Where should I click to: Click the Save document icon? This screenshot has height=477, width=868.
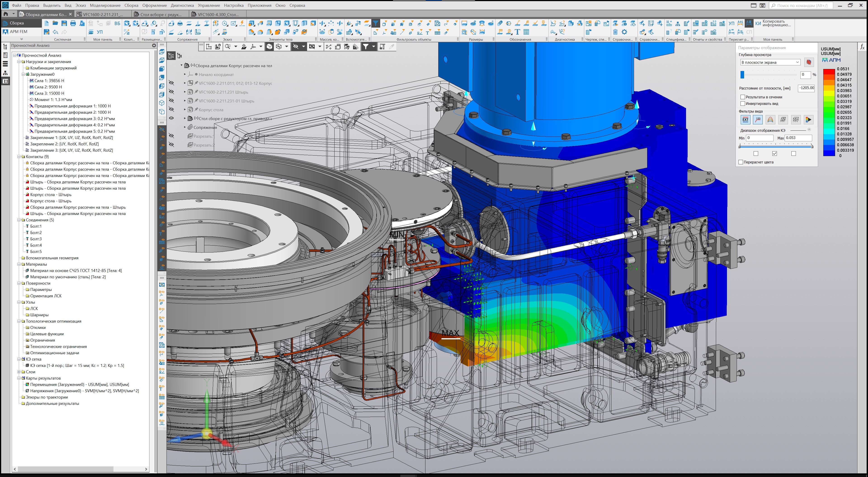pos(64,23)
